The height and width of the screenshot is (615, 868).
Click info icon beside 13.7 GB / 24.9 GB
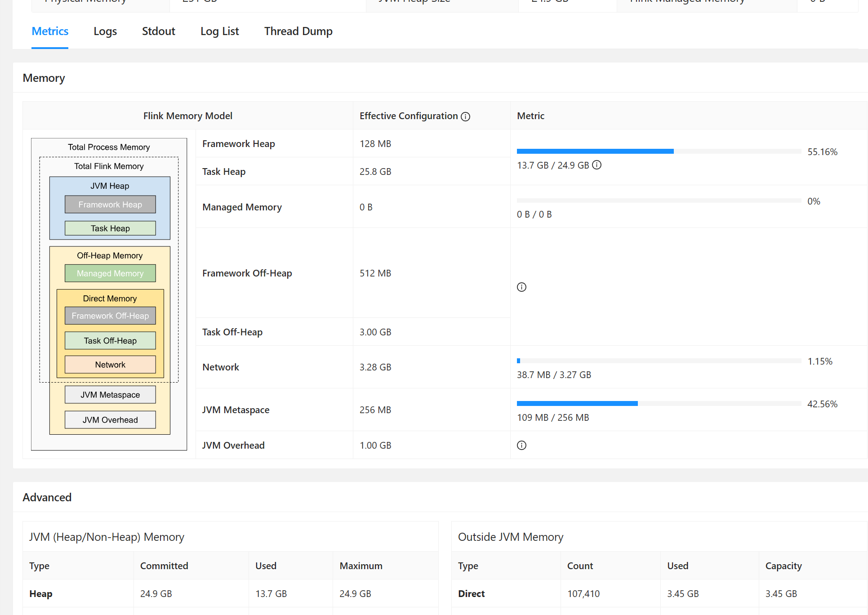tap(596, 165)
